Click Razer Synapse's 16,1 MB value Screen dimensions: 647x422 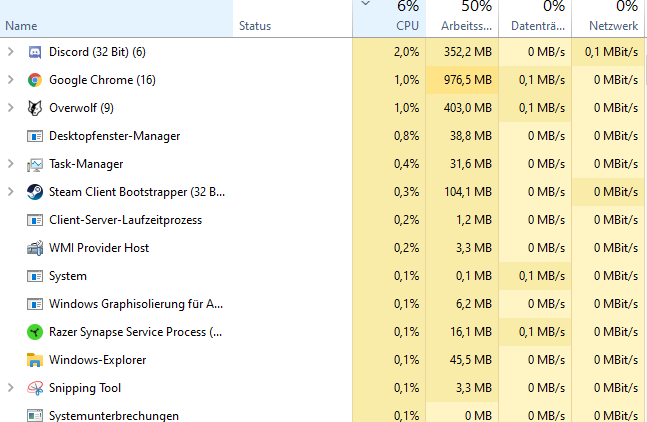471,332
